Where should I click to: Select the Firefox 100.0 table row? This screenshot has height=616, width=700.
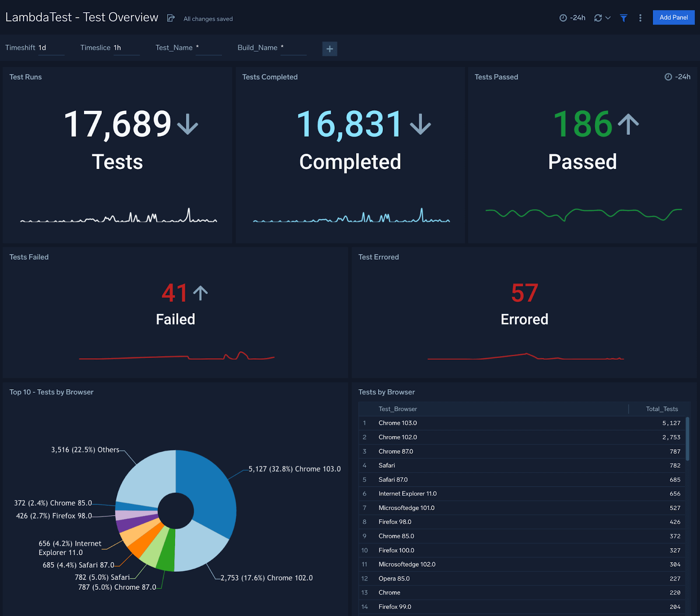[x=521, y=550]
